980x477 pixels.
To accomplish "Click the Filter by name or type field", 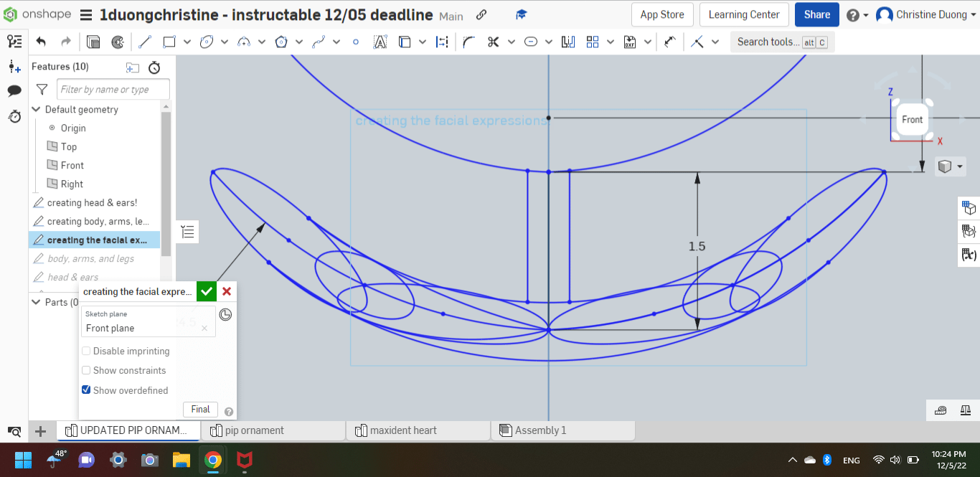I will click(x=113, y=90).
